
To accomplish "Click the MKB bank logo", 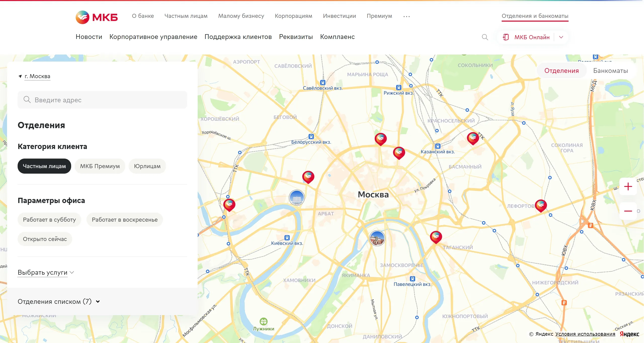I will (x=97, y=17).
